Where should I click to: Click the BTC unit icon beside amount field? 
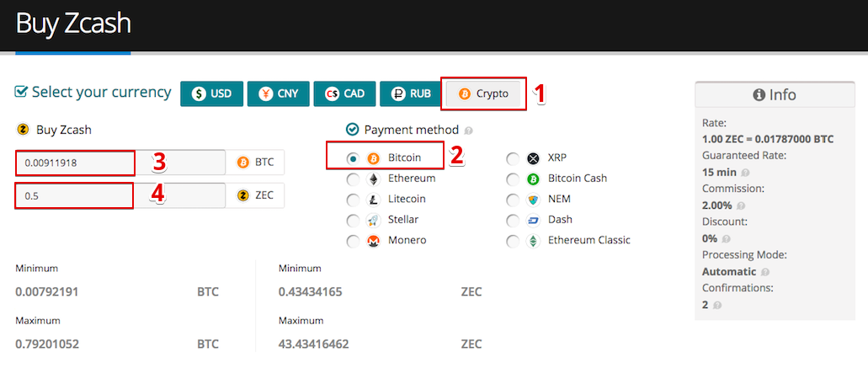(x=242, y=163)
